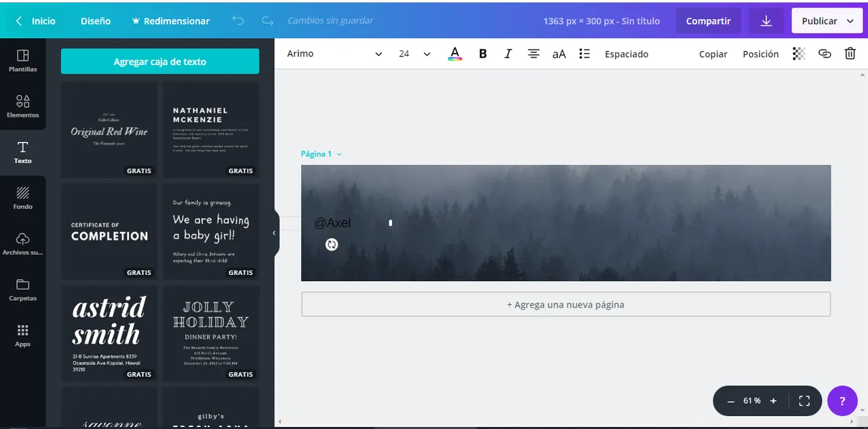
Task: Open the Diseño menu
Action: (96, 21)
